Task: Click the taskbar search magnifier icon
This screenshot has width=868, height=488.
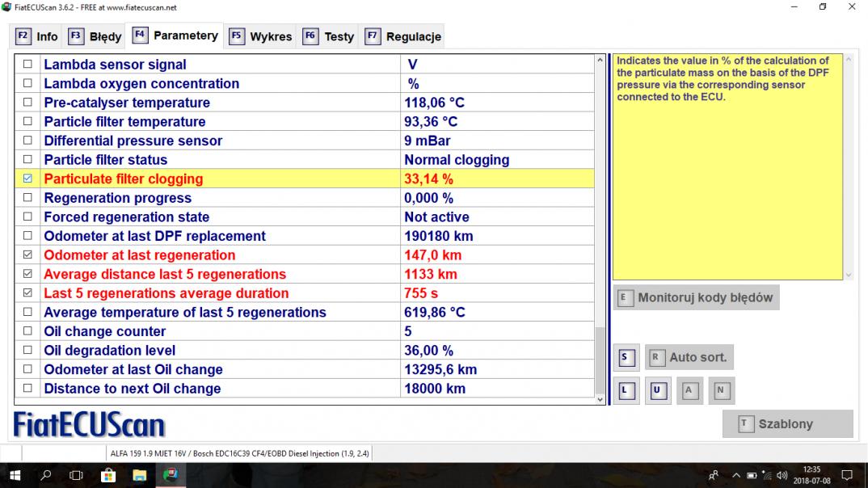Action: pyautogui.click(x=46, y=475)
